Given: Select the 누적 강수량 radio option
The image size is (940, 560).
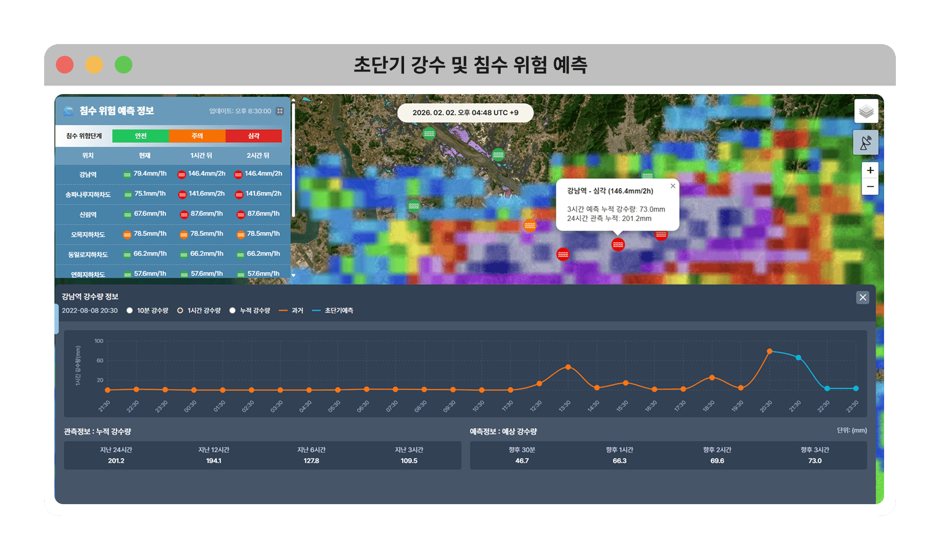Looking at the screenshot, I should pyautogui.click(x=232, y=311).
